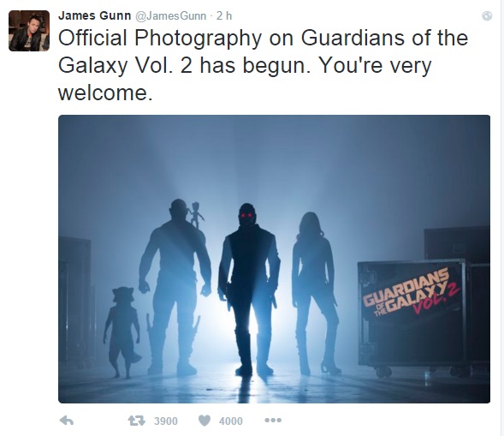Click the globe icon beside the tweet
The height and width of the screenshot is (436, 504).
pos(487,15)
